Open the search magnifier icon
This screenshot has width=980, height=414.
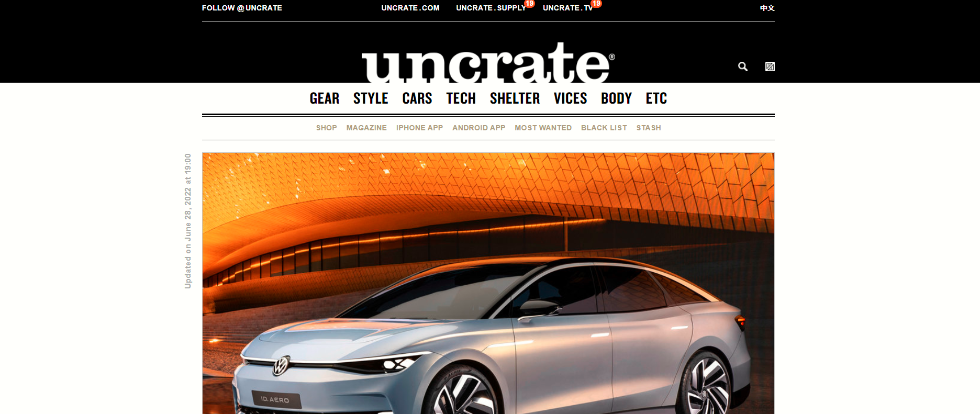(x=742, y=66)
